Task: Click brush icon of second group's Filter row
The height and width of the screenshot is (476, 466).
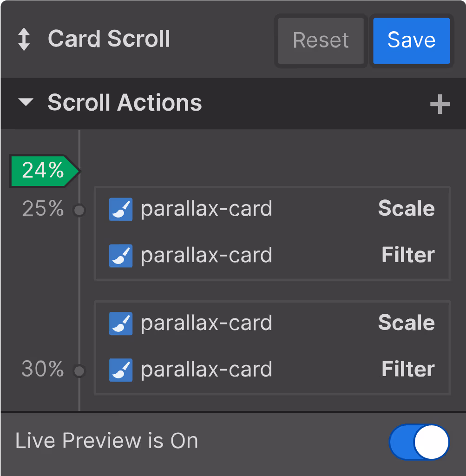Action: 121,370
